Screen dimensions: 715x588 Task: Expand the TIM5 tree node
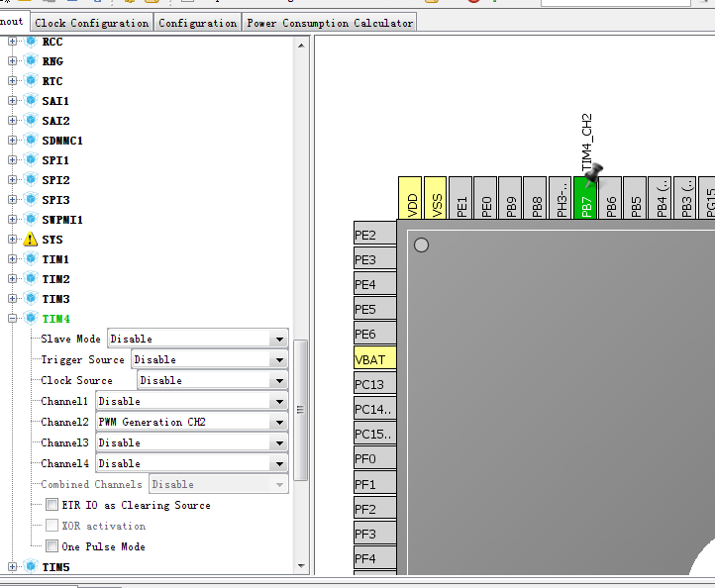[x=12, y=566]
